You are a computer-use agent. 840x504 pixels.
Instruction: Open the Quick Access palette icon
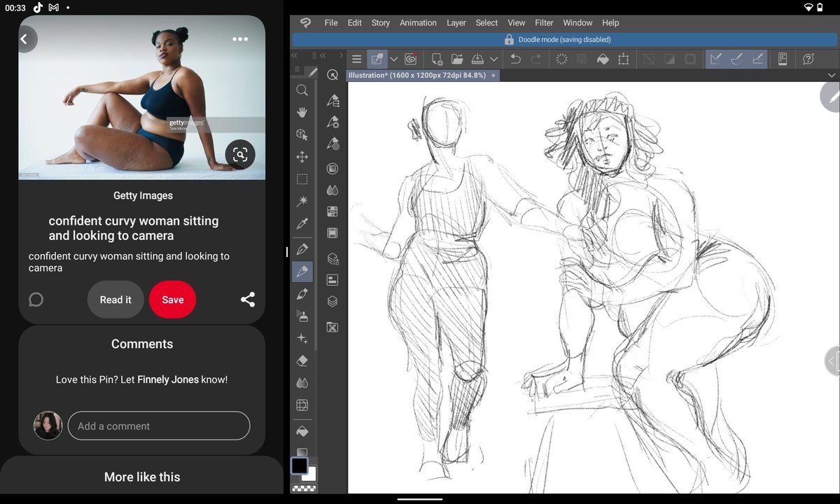332,76
